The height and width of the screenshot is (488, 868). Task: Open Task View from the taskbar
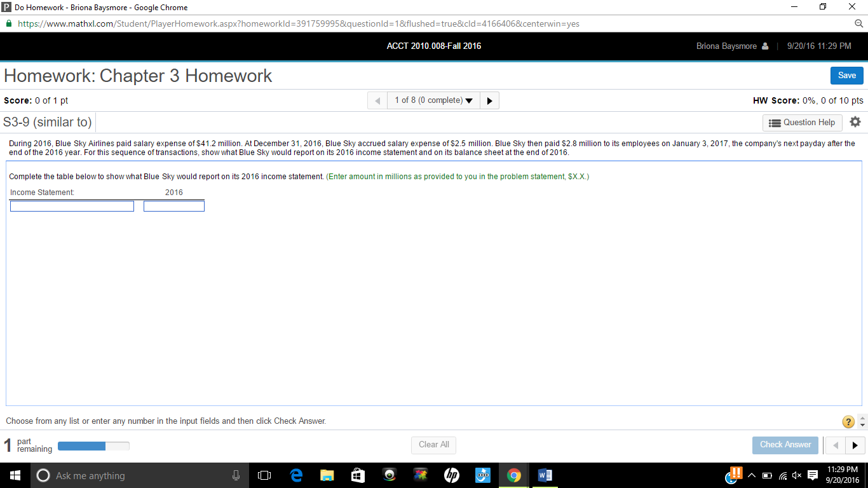(x=264, y=475)
